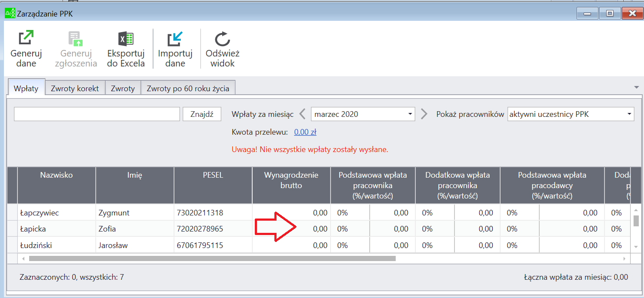This screenshot has height=298, width=644.
Task: Expand the tab overflow arrow at the right
Action: 637,87
